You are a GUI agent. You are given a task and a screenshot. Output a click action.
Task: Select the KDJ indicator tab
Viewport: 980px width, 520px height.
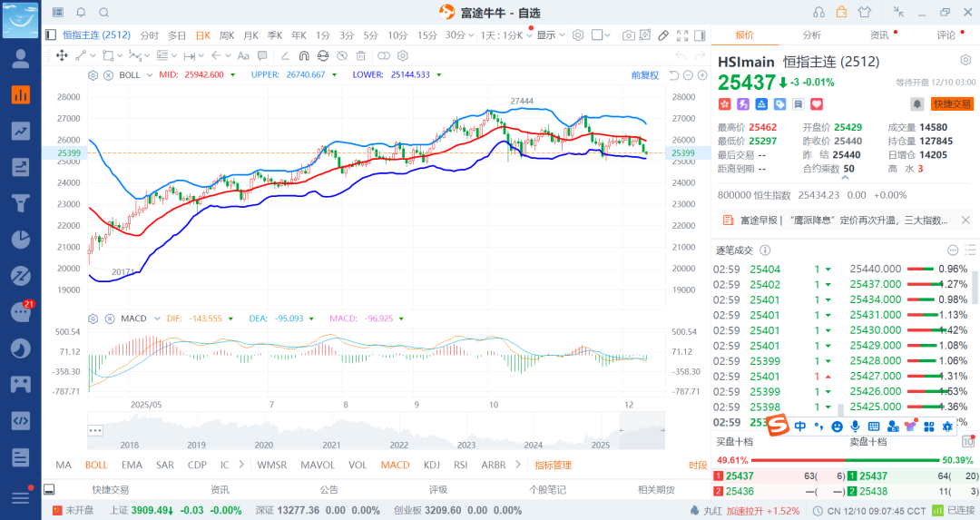click(x=431, y=465)
